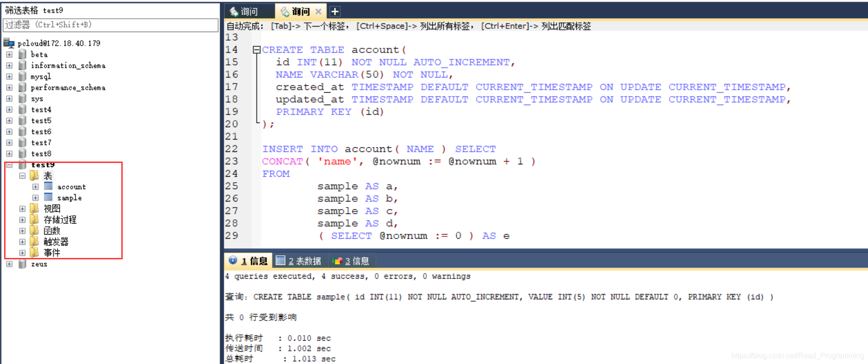This screenshot has width=868, height=364.
Task: Click the 表 folder icon
Action: tap(34, 175)
